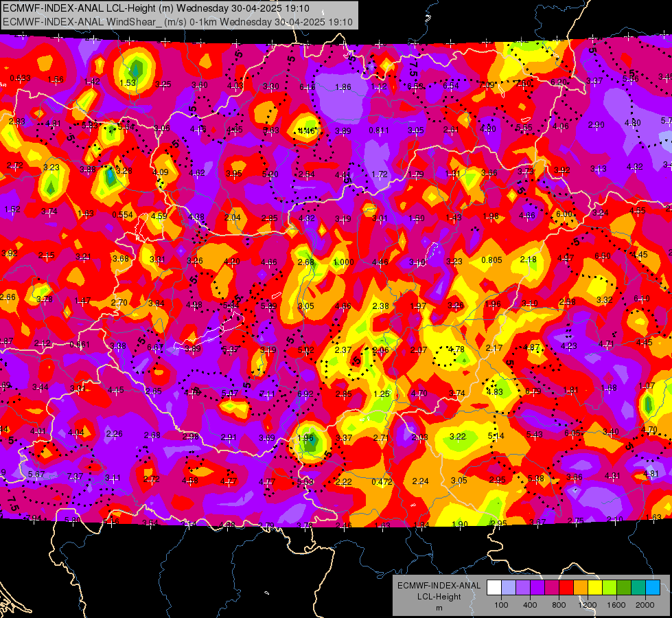The width and height of the screenshot is (672, 618).
Task: Pick the deep purple swatch left of 800
Action: (x=537, y=588)
